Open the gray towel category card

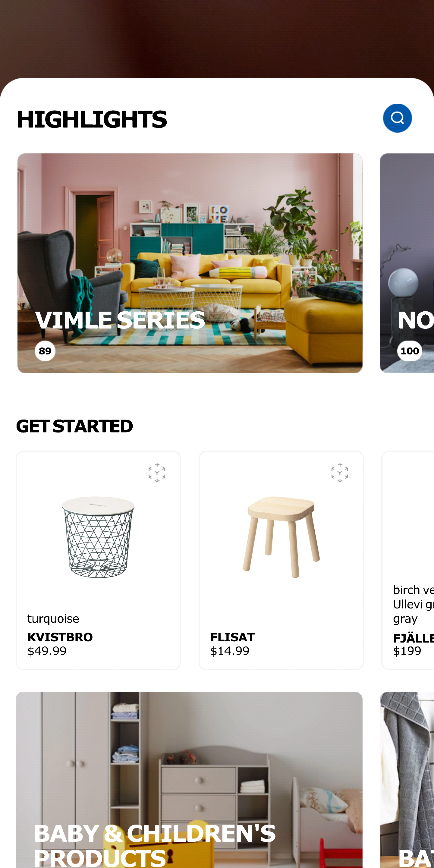pyautogui.click(x=407, y=780)
